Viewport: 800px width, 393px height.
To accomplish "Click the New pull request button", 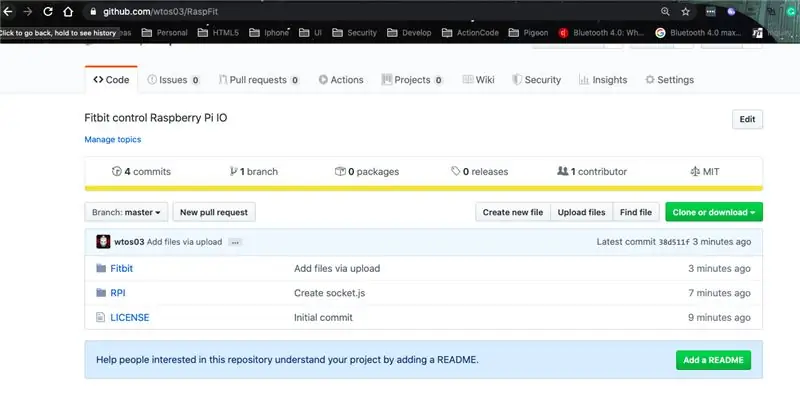I will [x=214, y=212].
